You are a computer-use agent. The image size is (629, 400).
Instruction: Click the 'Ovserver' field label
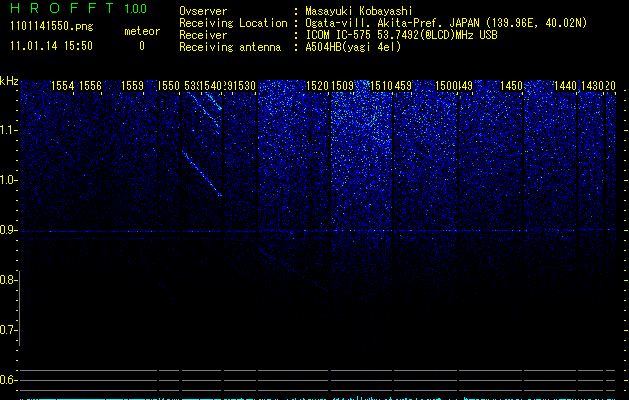click(203, 11)
